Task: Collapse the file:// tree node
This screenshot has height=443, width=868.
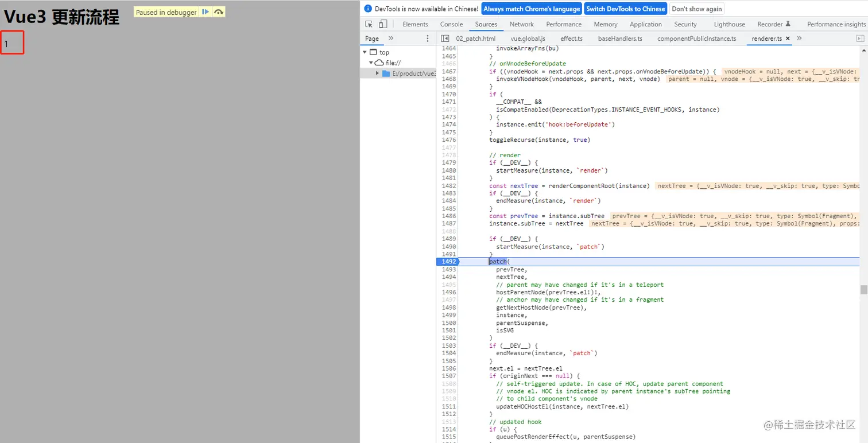Action: [371, 63]
